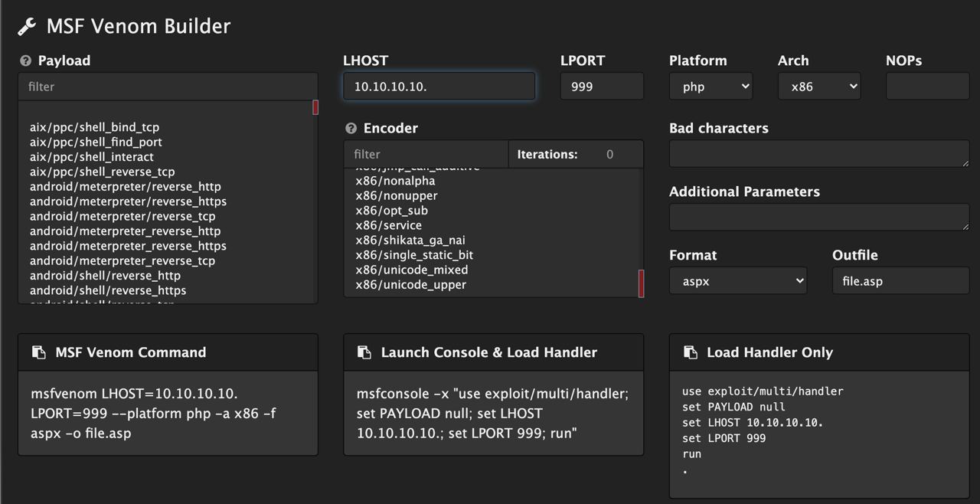Image resolution: width=980 pixels, height=504 pixels.
Task: Click the Encoder list scrollbar thumb
Action: point(641,283)
